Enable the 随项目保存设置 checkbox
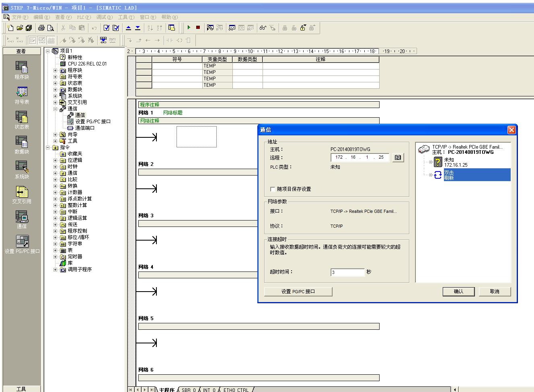Screen dimensions: 534x392 click(x=273, y=189)
